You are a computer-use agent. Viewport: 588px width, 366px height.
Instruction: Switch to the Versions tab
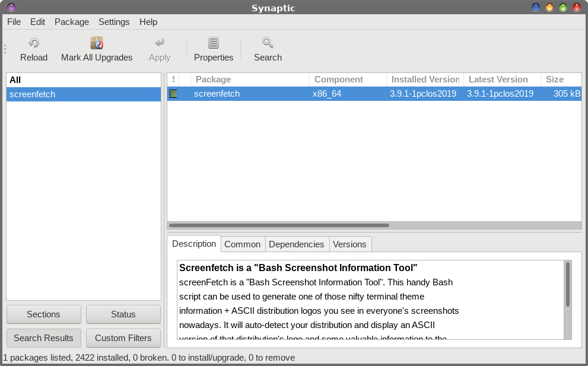coord(349,244)
